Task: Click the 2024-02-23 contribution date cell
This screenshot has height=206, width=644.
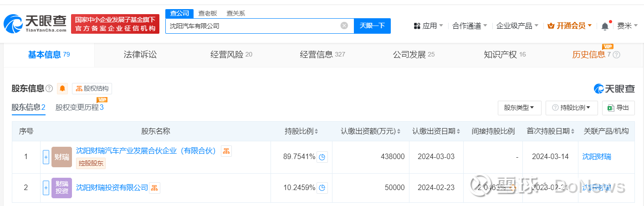Action: (x=436, y=187)
